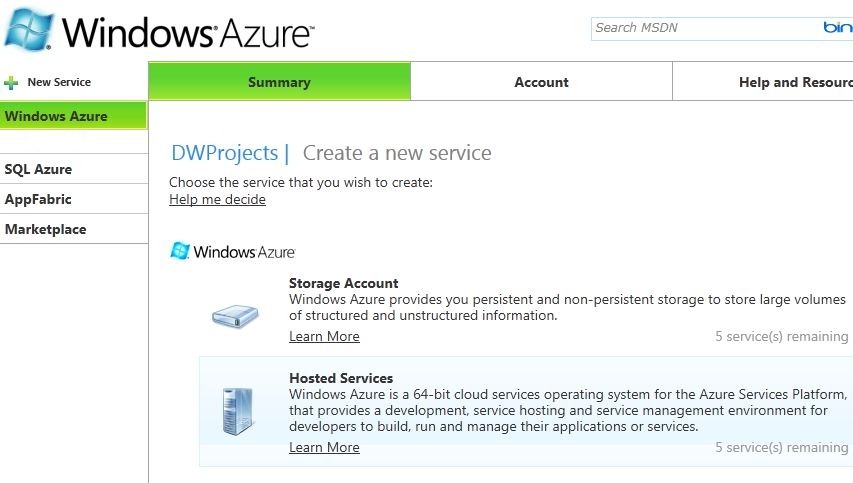Click the Windows Azure logo in header
The height and width of the screenshot is (483, 853).
(159, 30)
